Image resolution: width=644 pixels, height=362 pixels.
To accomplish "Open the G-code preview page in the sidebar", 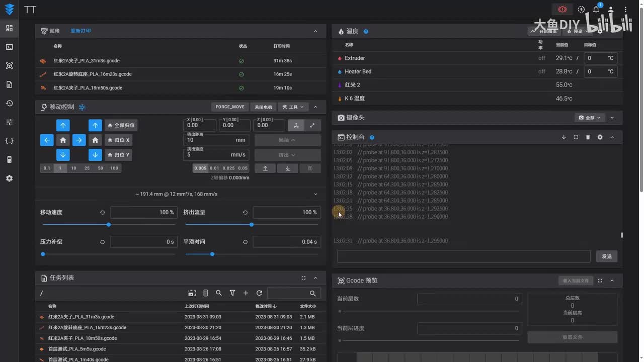I will point(9,66).
